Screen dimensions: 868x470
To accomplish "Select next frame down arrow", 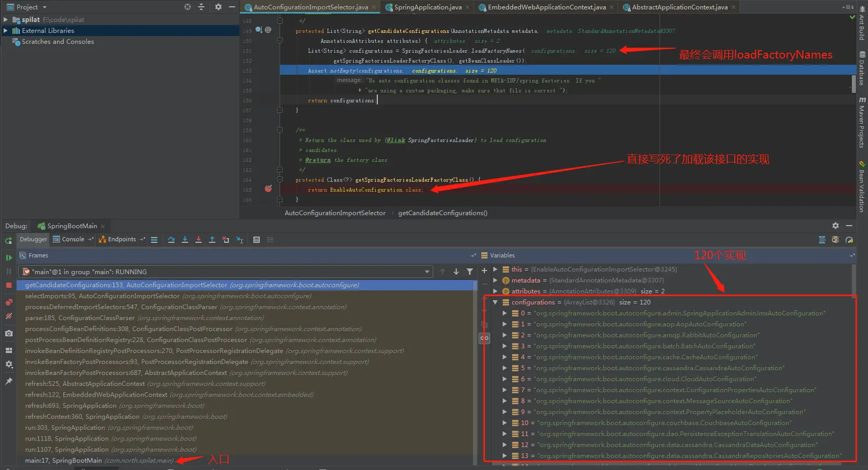I will [x=456, y=272].
